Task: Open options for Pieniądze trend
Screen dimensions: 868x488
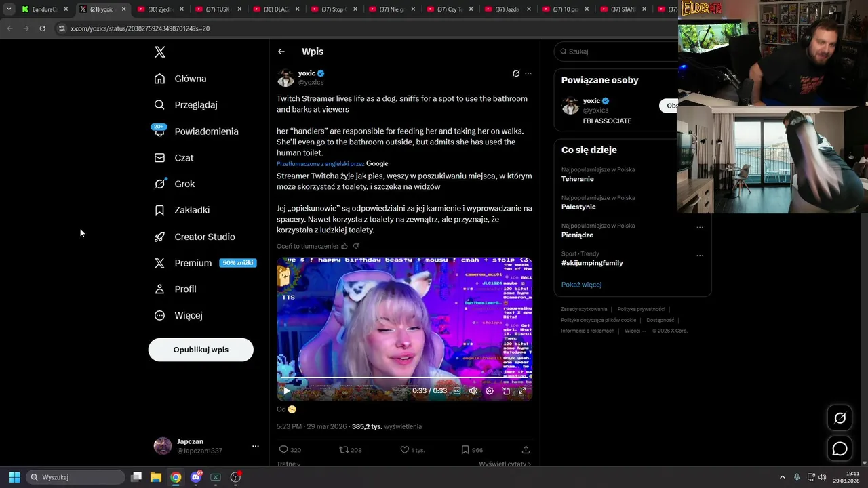Action: click(x=700, y=227)
